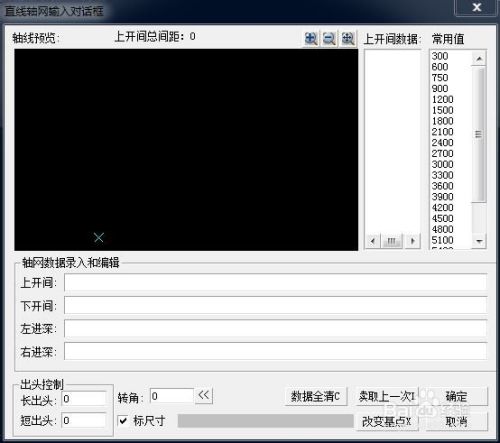Zoom out the axis preview

[329, 39]
